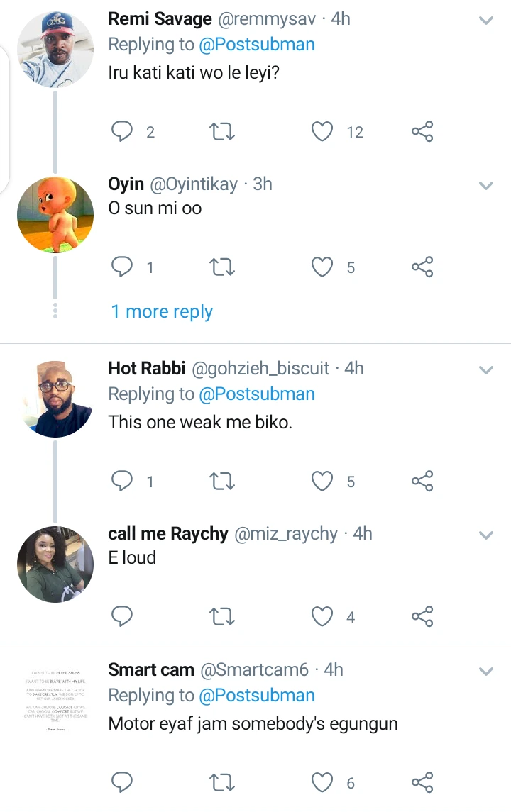Viewport: 511px width, 812px height.
Task: View call me Raychy's profile picture
Action: [55, 564]
